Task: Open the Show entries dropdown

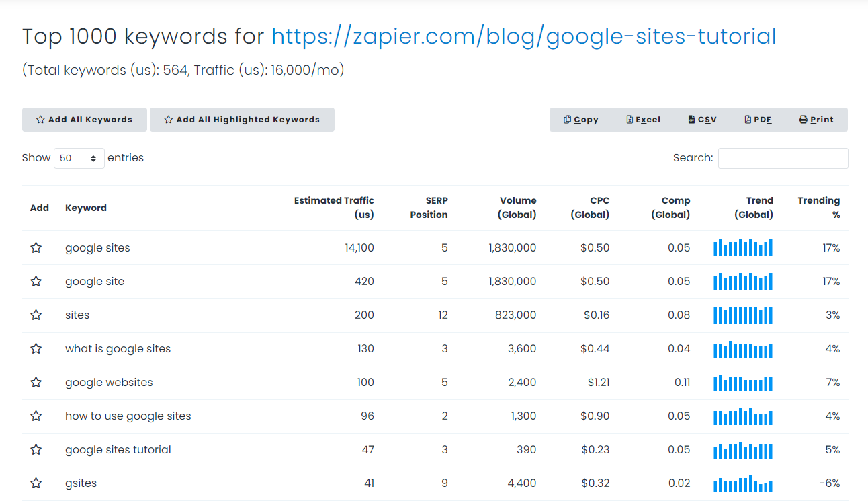Action: 79,158
